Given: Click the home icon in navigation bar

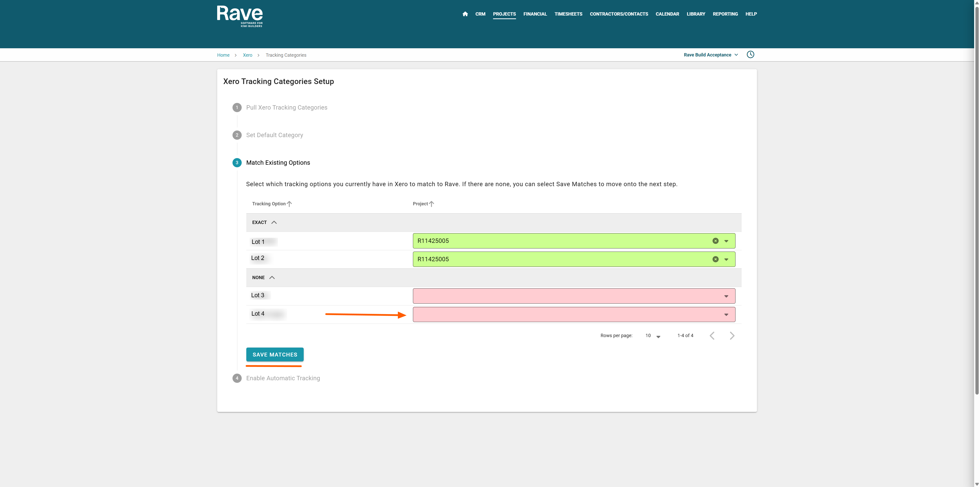Looking at the screenshot, I should tap(465, 14).
